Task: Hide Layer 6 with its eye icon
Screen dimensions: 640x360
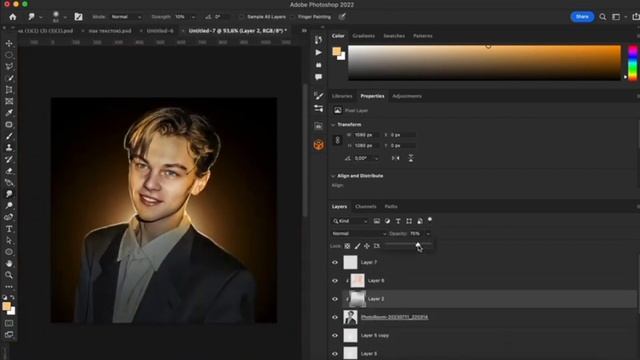Action: click(335, 281)
